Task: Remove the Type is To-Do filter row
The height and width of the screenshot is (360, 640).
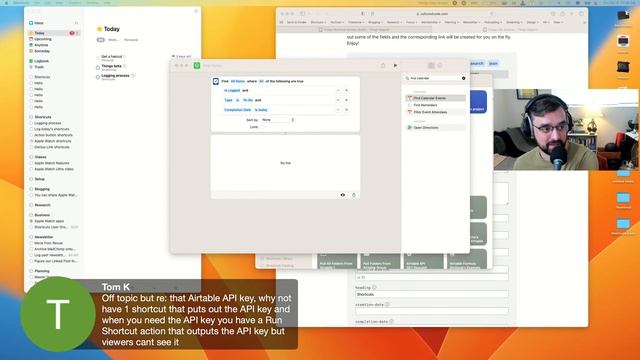Action: (x=338, y=100)
